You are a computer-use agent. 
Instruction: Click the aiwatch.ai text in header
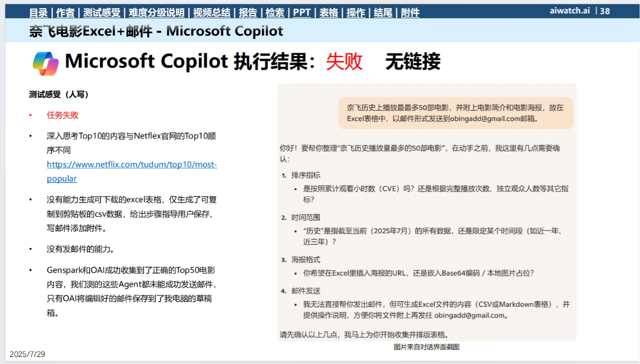[569, 11]
